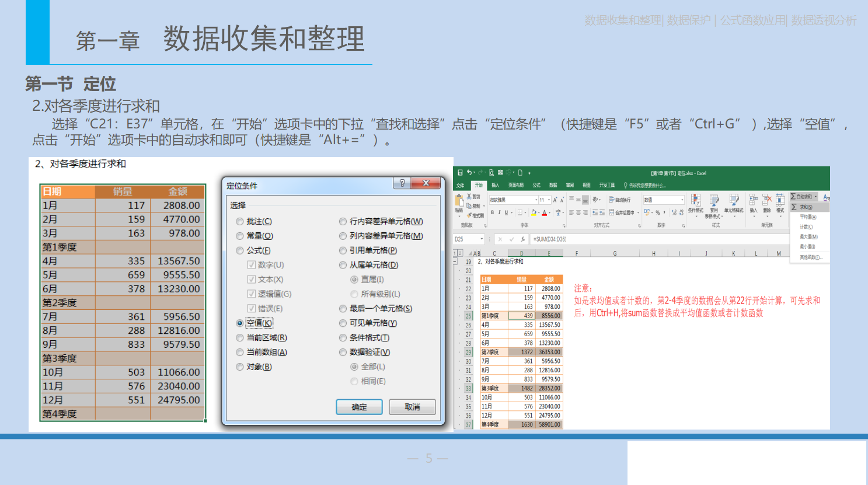868x485 pixels.
Task: Select cell D25 containing 439
Action: pyautogui.click(x=521, y=316)
